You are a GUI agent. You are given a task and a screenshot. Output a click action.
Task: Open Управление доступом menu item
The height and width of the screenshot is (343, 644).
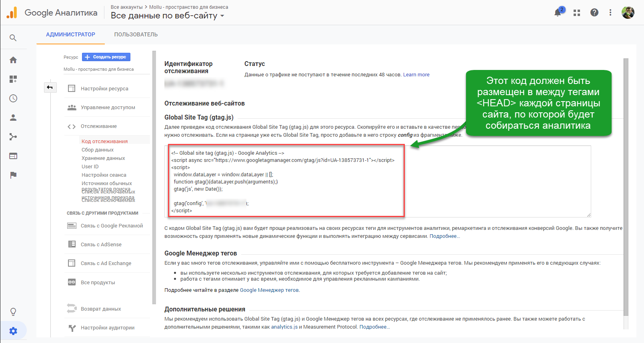pyautogui.click(x=107, y=107)
